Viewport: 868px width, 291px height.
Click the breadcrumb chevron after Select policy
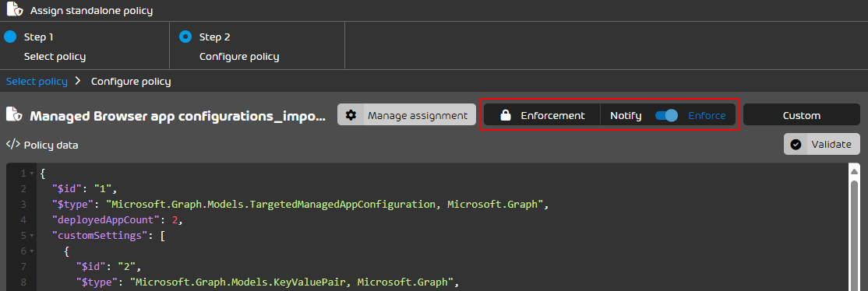[x=78, y=82]
